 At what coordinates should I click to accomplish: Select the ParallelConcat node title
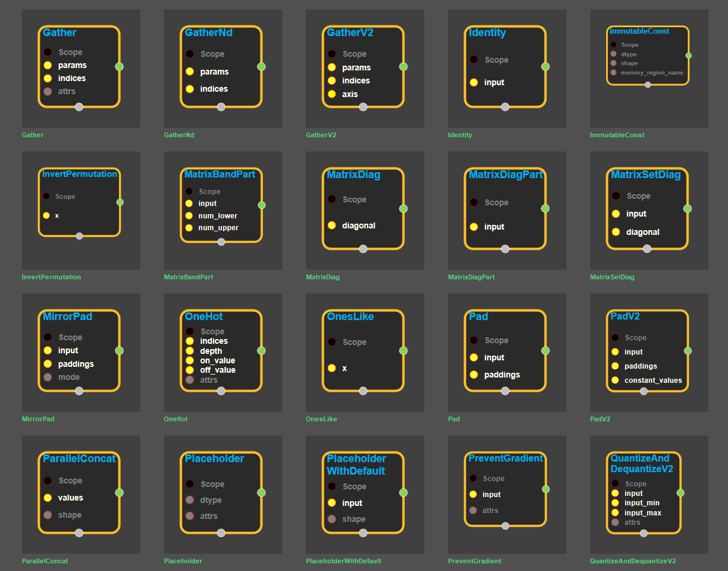pyautogui.click(x=79, y=459)
